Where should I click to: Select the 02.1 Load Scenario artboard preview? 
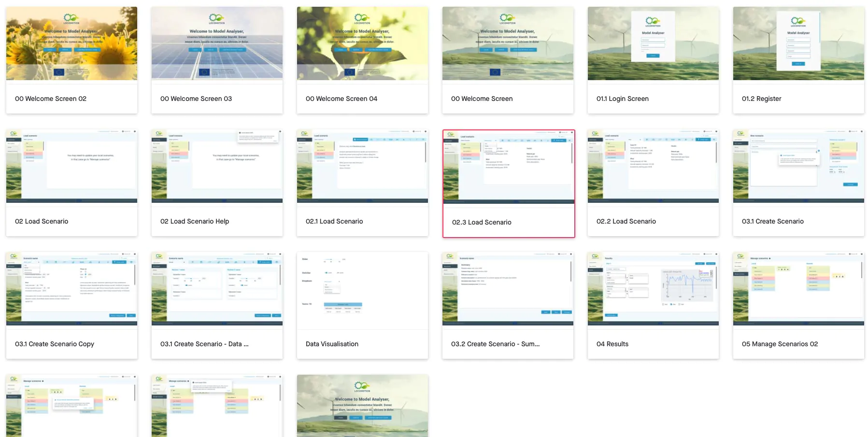click(362, 166)
